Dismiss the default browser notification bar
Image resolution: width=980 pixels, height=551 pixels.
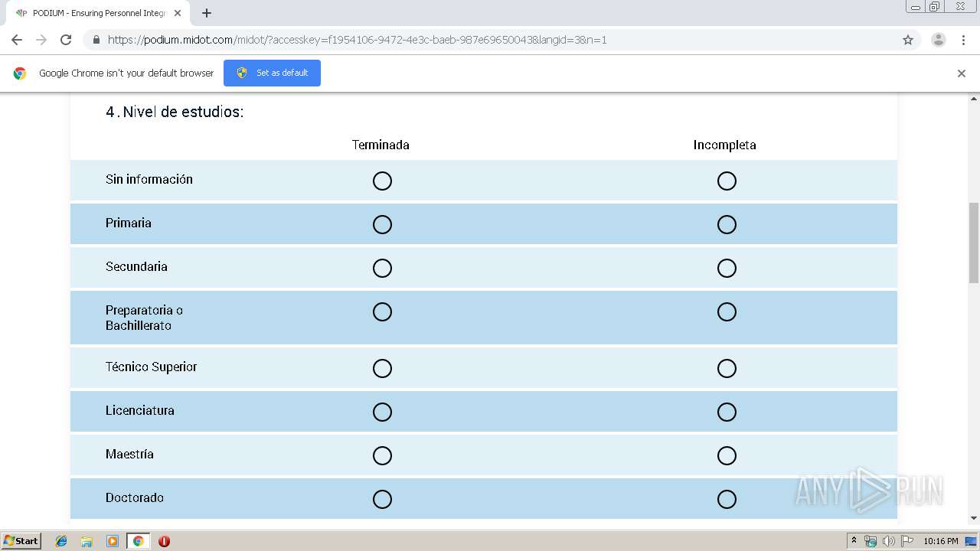962,73
